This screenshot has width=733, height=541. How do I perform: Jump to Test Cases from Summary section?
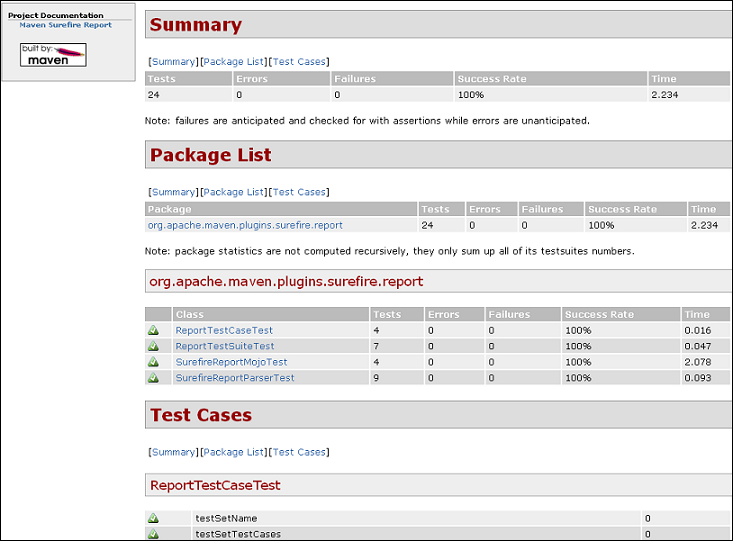point(299,62)
